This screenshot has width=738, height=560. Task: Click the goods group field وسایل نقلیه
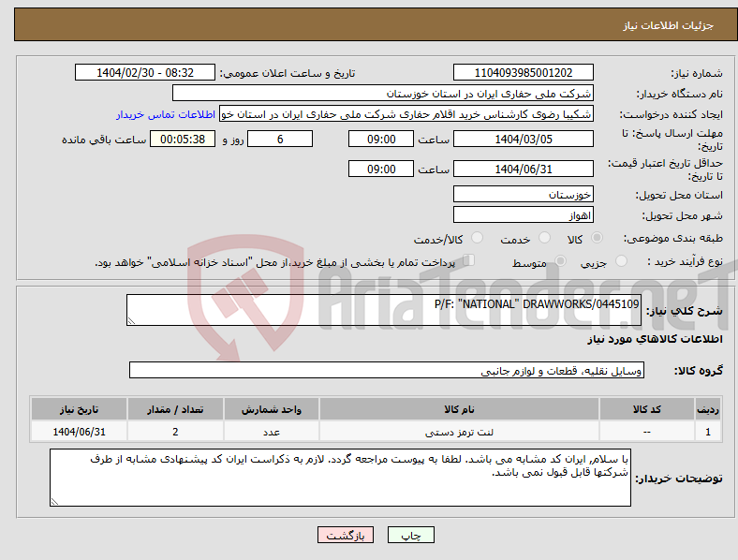click(x=387, y=370)
